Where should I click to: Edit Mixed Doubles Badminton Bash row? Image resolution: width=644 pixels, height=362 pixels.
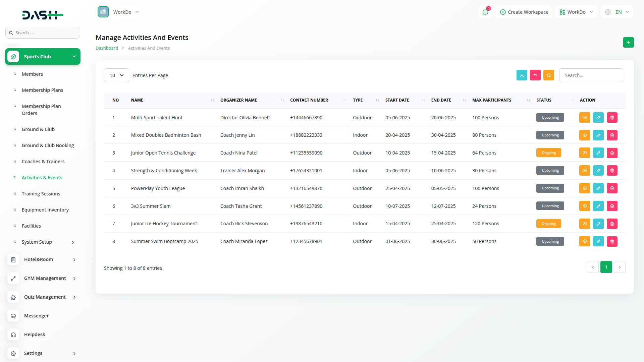pyautogui.click(x=598, y=135)
